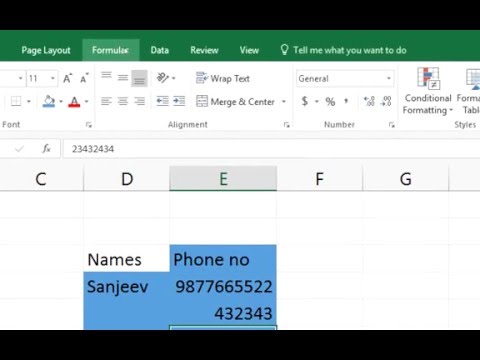This screenshot has width=480, height=360.
Task: Select column F header
Action: pos(319,179)
